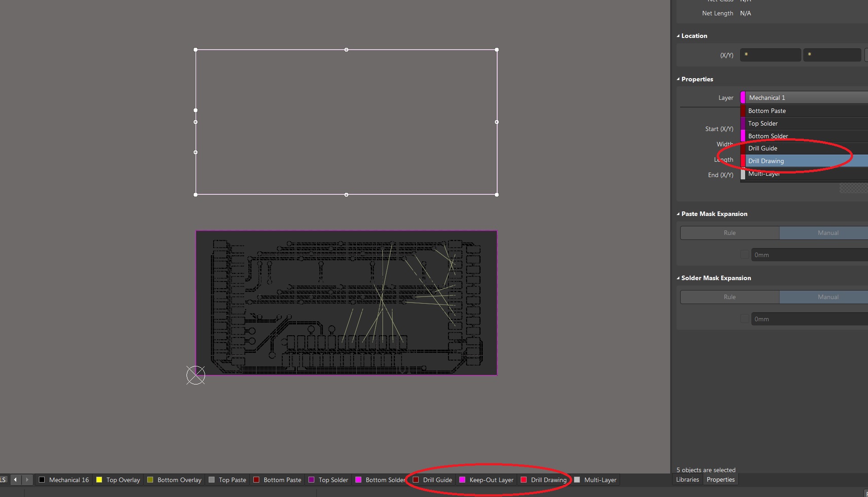Click the magenta Keep-Out Layer color swatch
The width and height of the screenshot is (868, 497).
(x=462, y=480)
